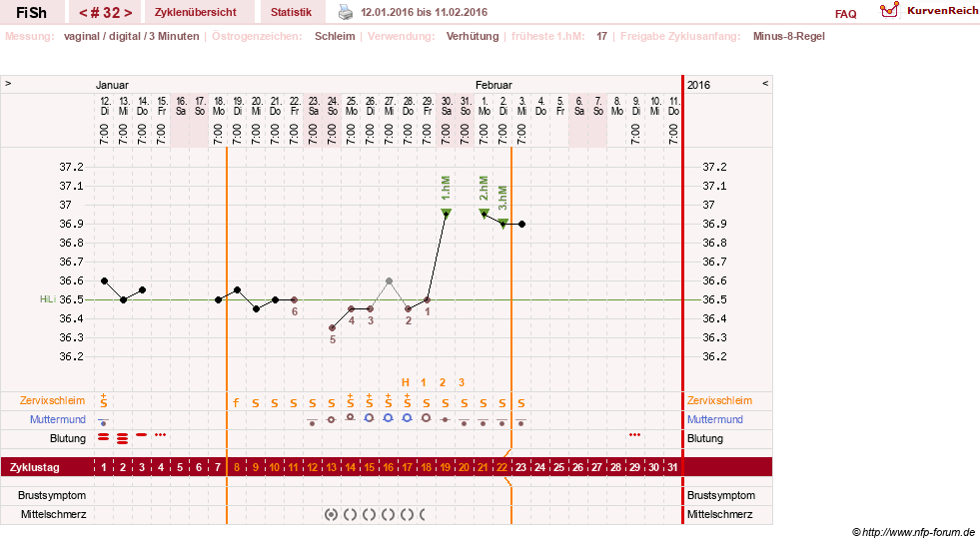Click Muttermund circle on cycle day 18
The height and width of the screenshot is (544, 980).
coord(426,418)
